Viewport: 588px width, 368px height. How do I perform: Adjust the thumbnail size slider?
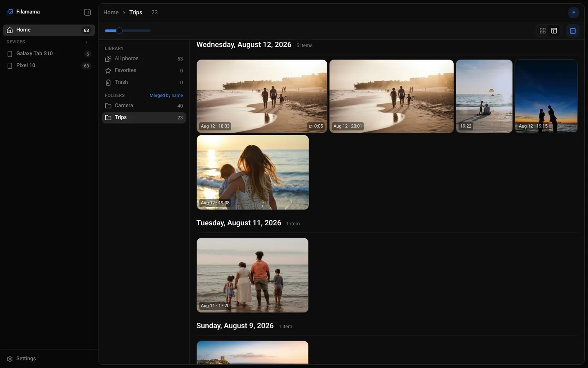128,31
